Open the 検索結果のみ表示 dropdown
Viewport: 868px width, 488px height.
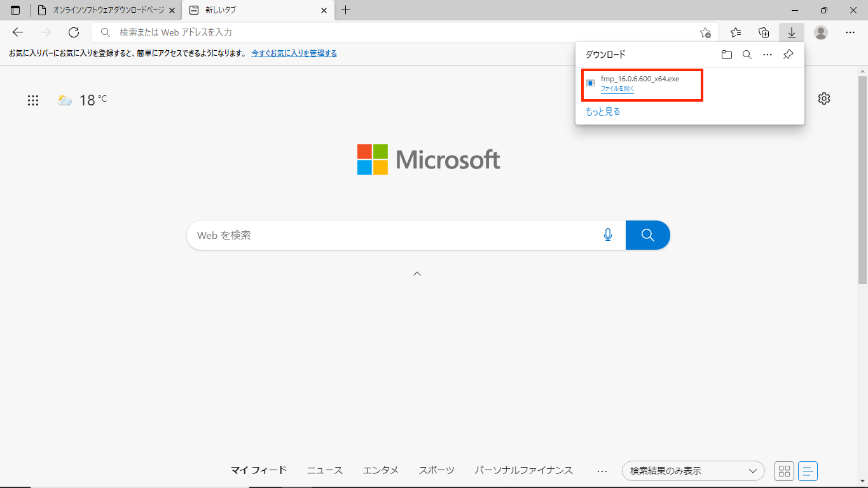coord(693,471)
